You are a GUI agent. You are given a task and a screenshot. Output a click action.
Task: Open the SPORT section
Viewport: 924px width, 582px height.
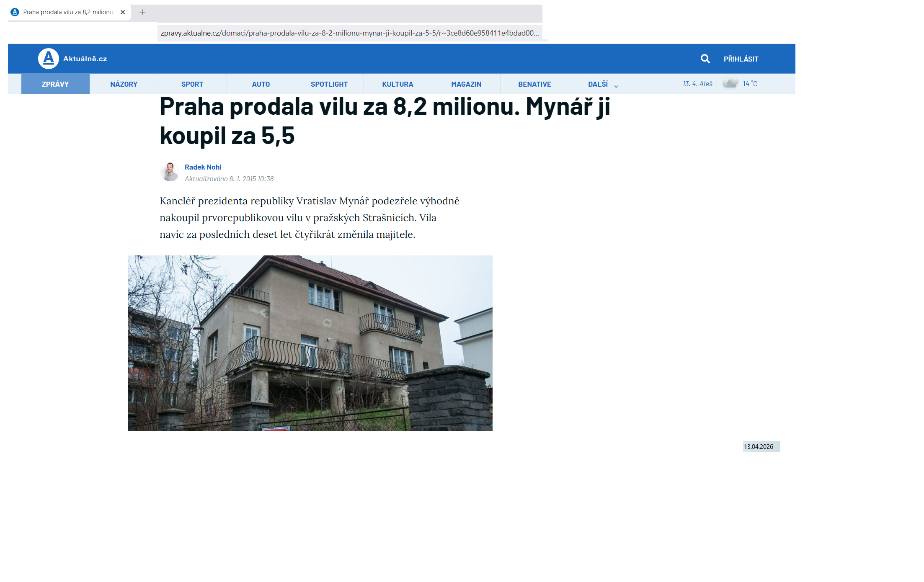[x=192, y=84]
